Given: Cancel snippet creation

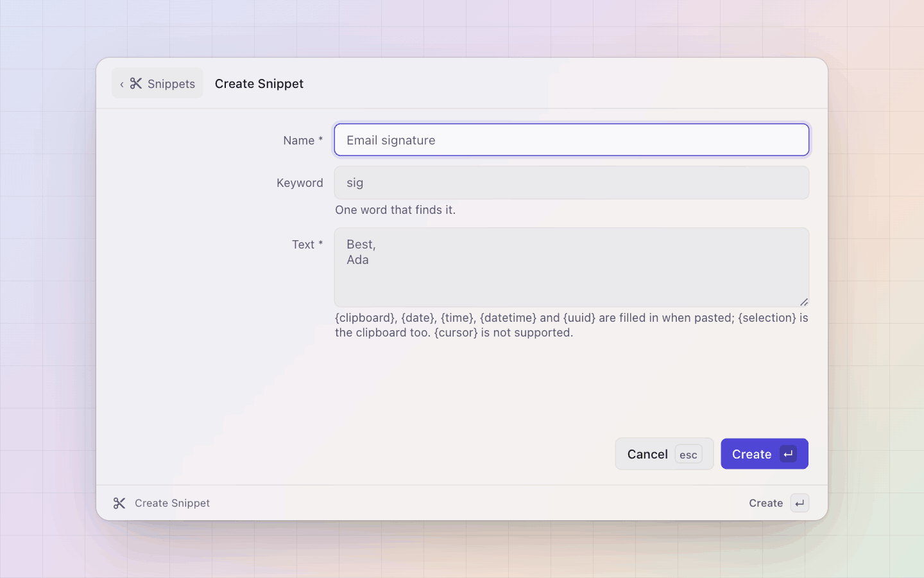Looking at the screenshot, I should pos(664,454).
